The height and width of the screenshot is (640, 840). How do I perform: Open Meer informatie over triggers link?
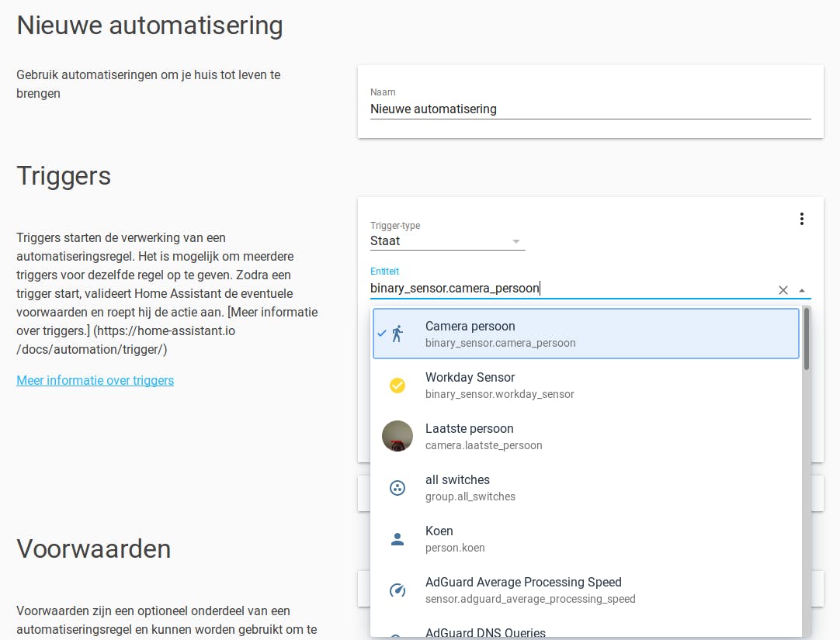pos(95,380)
